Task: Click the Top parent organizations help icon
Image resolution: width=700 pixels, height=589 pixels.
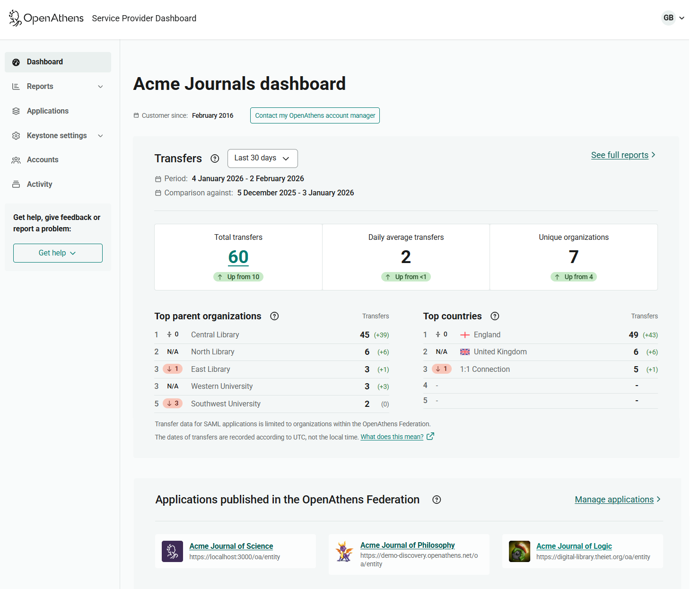Action: (274, 316)
